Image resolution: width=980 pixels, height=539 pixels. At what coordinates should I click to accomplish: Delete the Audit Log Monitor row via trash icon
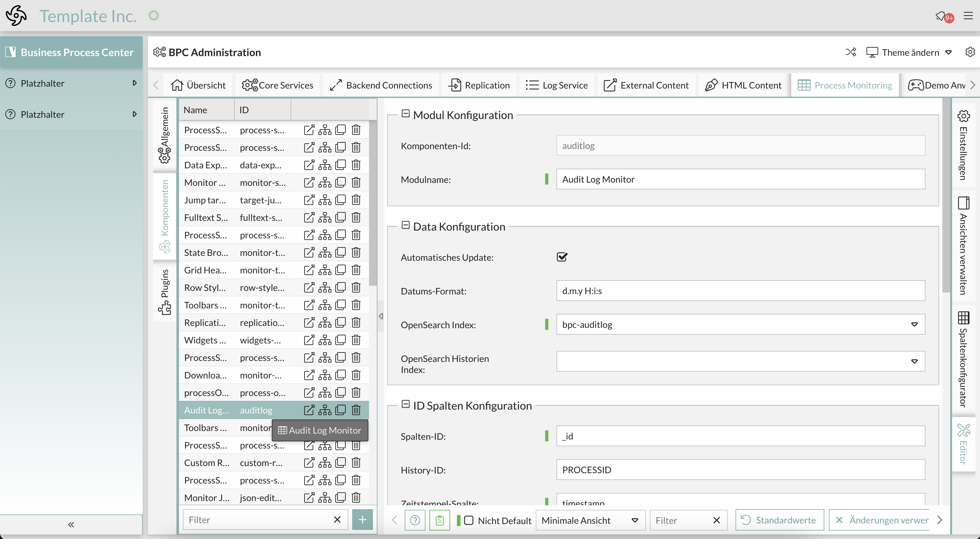pyautogui.click(x=356, y=410)
